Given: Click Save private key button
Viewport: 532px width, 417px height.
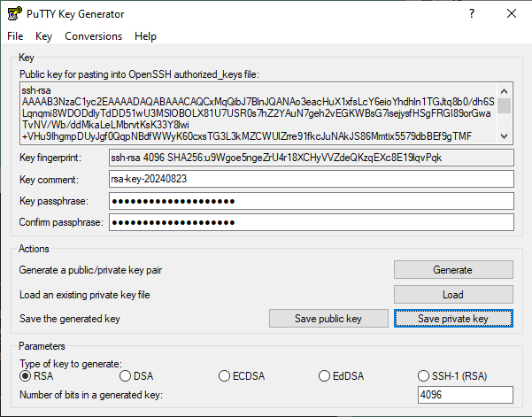Looking at the screenshot, I should (453, 319).
